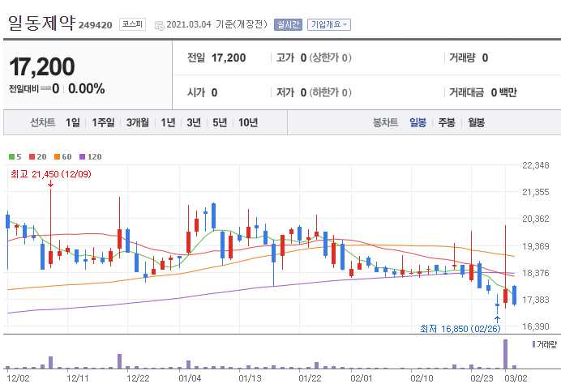The height and width of the screenshot is (392, 561).
Task: Select the 1주일 line chart period
Action: coord(104,122)
